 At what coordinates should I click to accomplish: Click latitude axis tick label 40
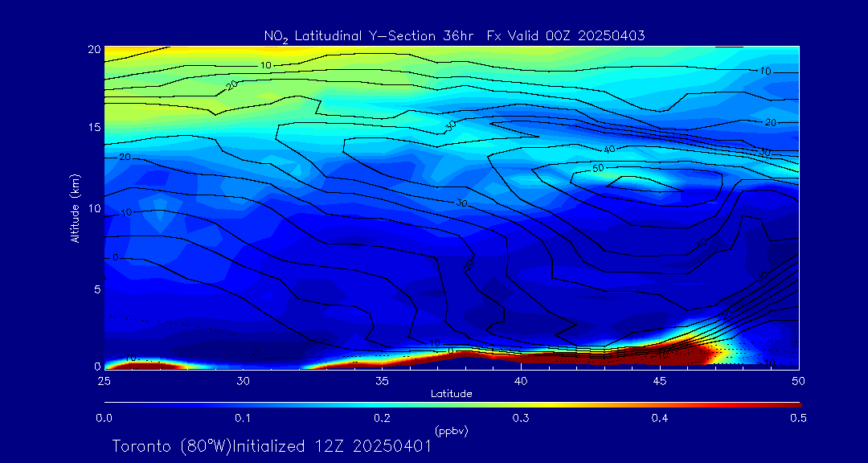pyautogui.click(x=520, y=380)
